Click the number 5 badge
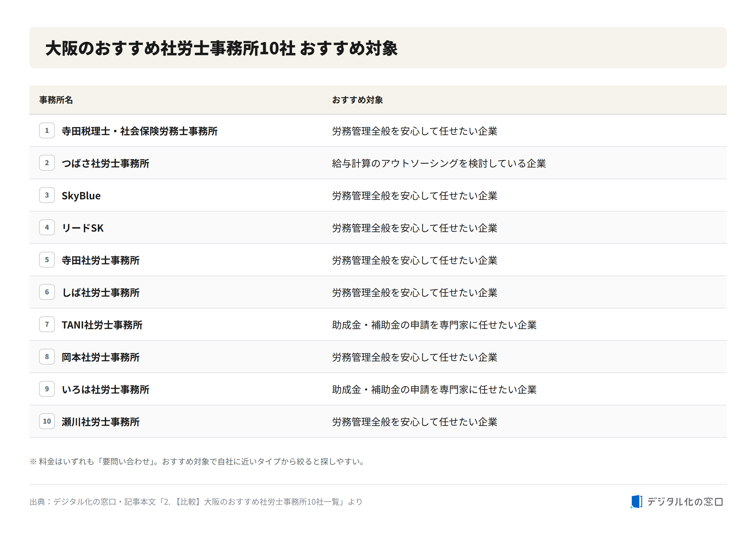Viewport: 756px width, 537px height. pos(47,260)
